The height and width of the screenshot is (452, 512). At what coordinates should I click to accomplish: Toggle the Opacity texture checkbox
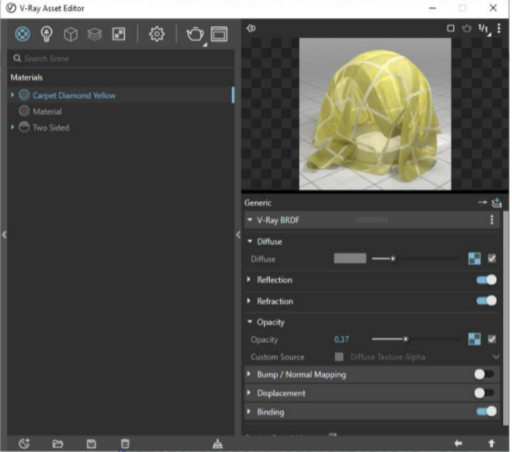point(492,339)
